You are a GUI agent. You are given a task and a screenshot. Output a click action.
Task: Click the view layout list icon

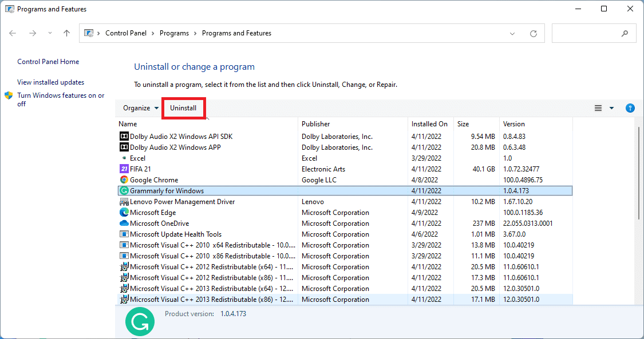tap(598, 108)
